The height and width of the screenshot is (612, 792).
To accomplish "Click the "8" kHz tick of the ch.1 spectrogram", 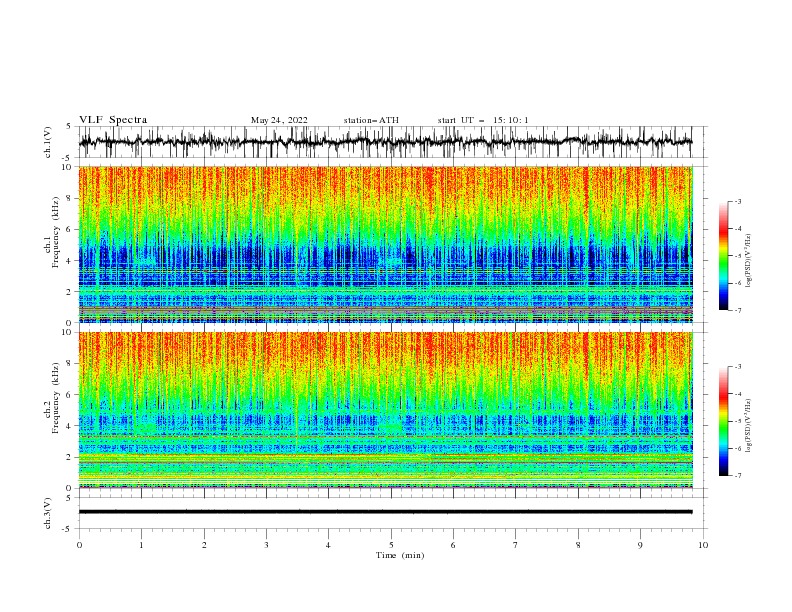I will coord(70,198).
